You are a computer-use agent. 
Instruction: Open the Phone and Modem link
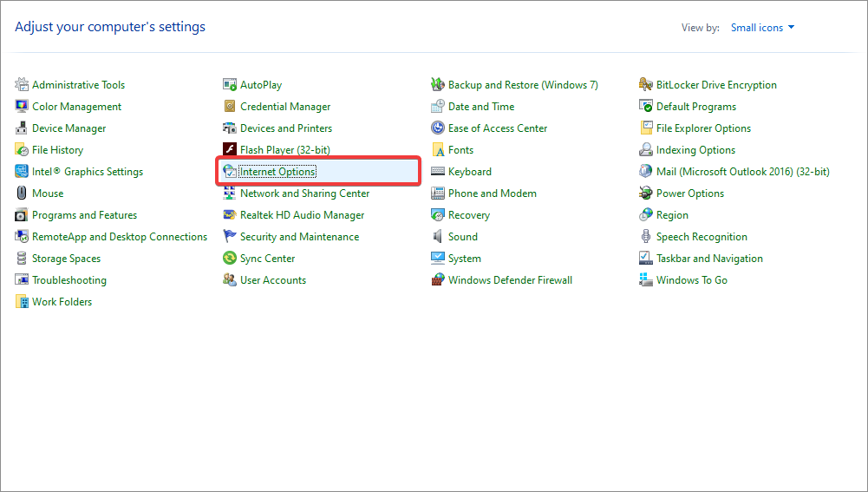[493, 194]
